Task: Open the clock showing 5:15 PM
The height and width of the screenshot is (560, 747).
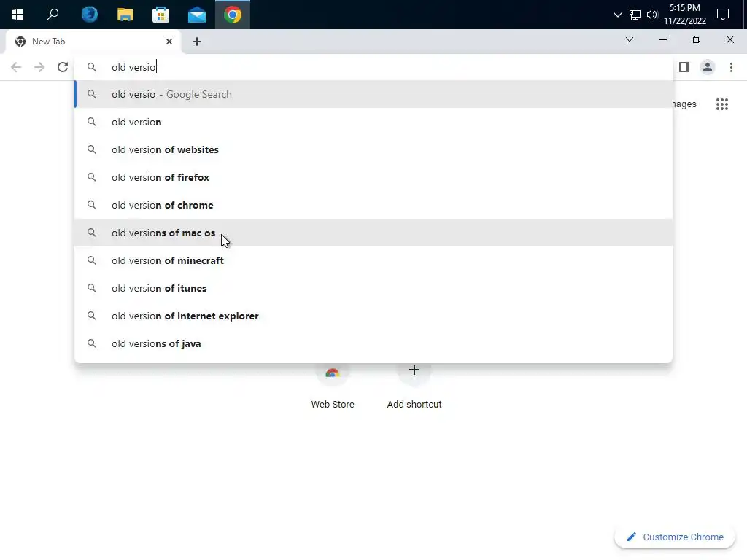Action: tap(684, 15)
